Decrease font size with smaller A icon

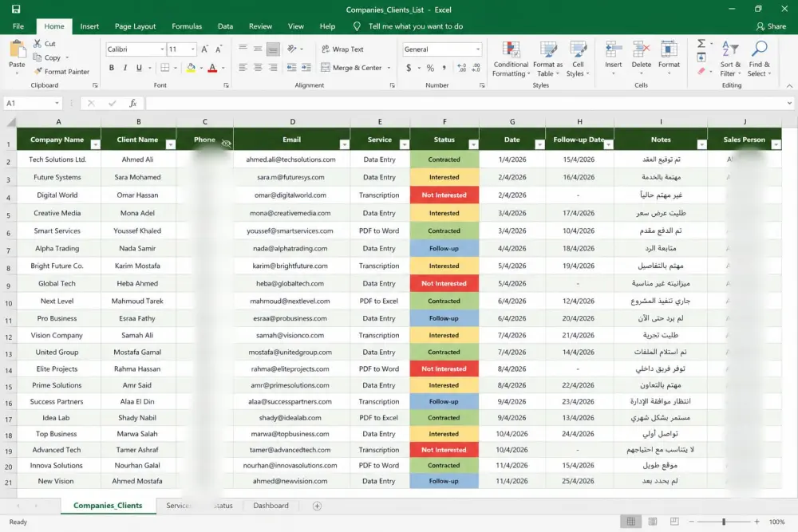click(x=219, y=49)
